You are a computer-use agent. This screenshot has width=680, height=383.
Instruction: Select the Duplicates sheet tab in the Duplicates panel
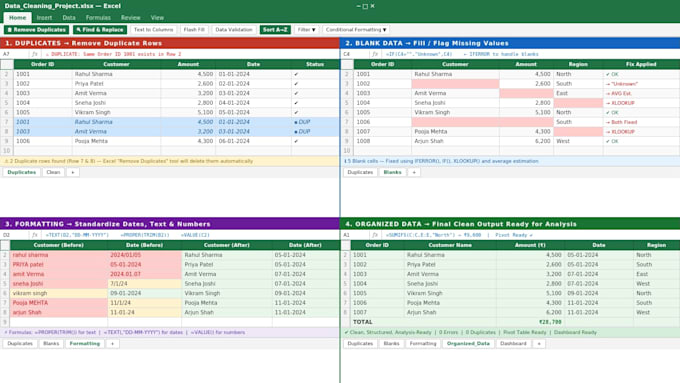[22, 173]
